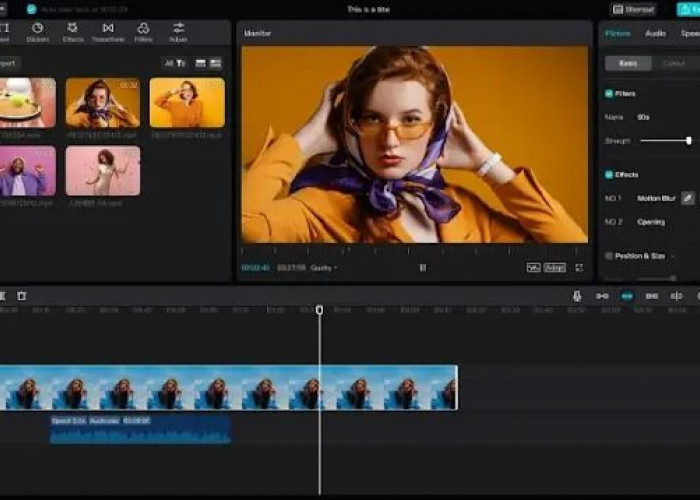The image size is (700, 500).
Task: Select the Basic sub-tab
Action: (x=628, y=63)
